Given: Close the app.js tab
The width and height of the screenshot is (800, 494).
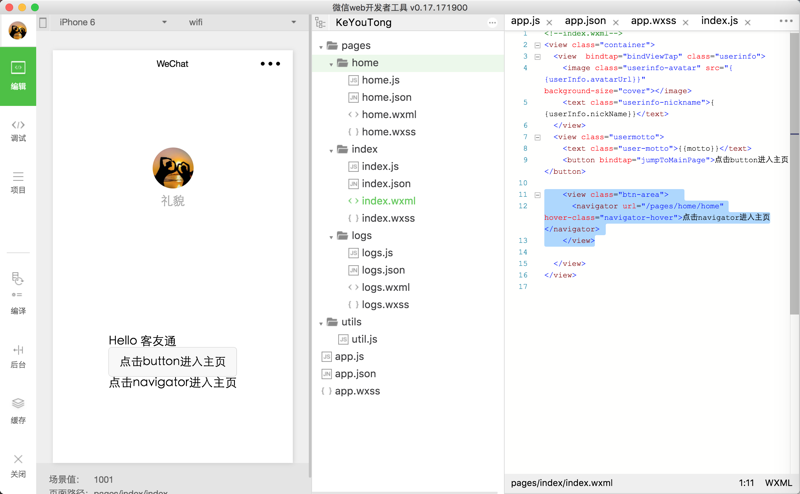Looking at the screenshot, I should (x=549, y=22).
